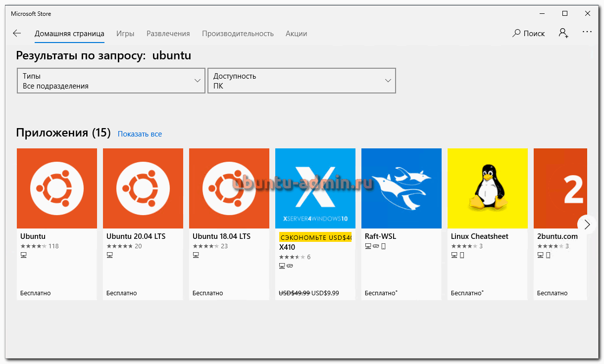Click the Показать все link
The image size is (604, 364).
coord(140,134)
